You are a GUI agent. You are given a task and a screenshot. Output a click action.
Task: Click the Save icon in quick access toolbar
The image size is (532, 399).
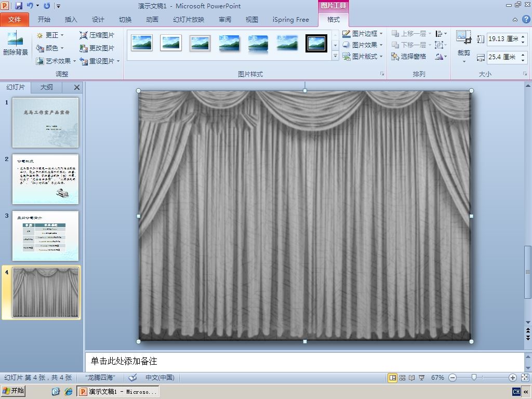pyautogui.click(x=19, y=6)
